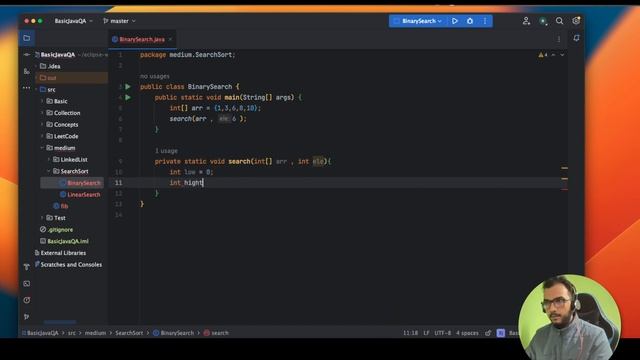Show more tool windows ellipsis
This screenshot has width=640, height=360.
(x=27, y=87)
